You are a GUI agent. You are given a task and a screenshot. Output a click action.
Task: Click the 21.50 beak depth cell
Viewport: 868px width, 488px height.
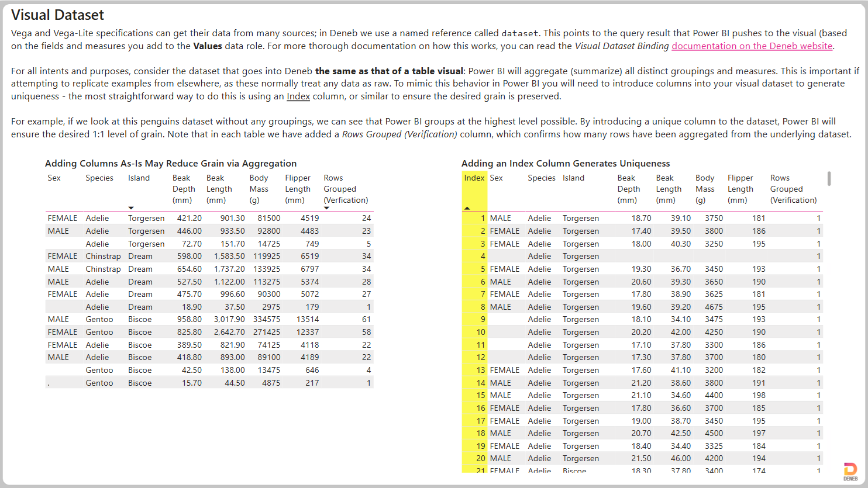pos(641,459)
